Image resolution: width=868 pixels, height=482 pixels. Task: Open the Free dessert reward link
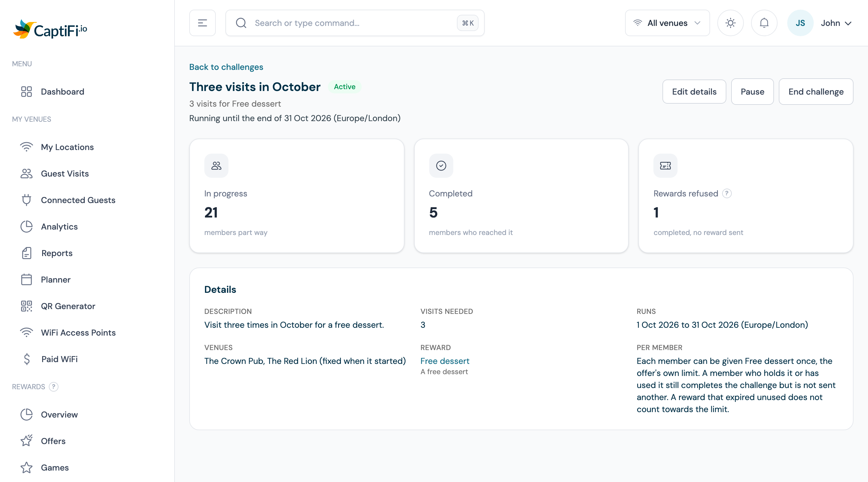click(445, 361)
